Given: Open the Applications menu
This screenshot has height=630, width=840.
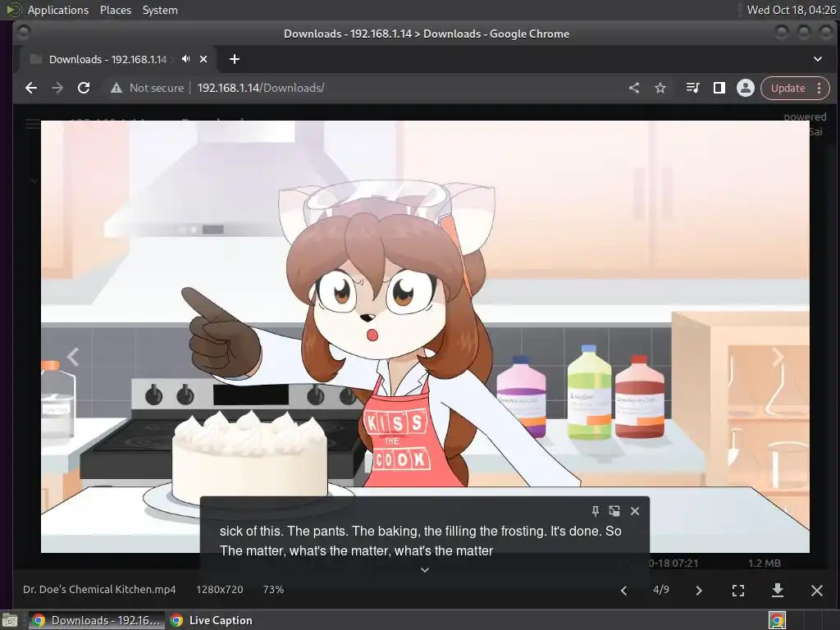Looking at the screenshot, I should 58,10.
